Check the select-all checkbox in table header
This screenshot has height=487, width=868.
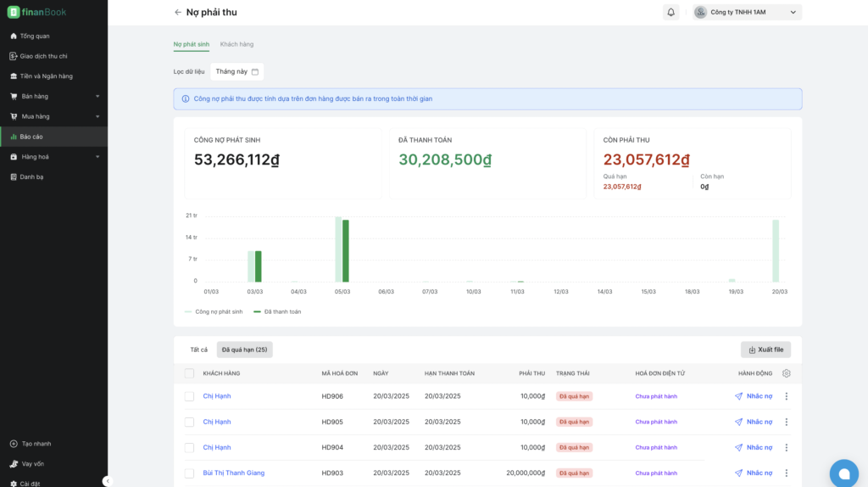point(189,373)
